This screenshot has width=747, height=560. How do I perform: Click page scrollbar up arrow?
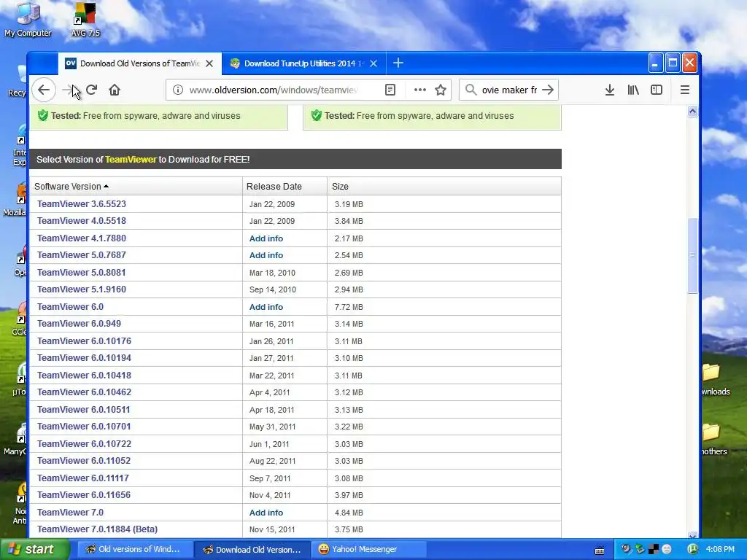pos(693,112)
